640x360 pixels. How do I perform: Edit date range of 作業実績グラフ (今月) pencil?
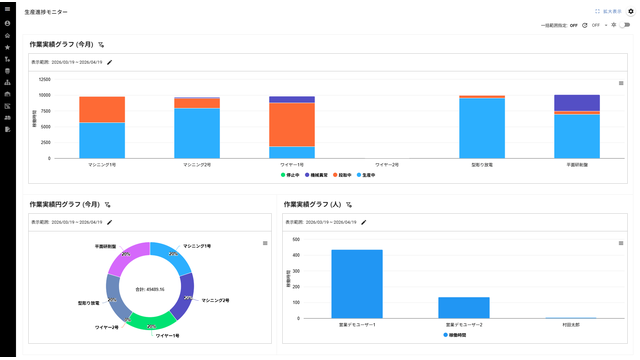109,62
